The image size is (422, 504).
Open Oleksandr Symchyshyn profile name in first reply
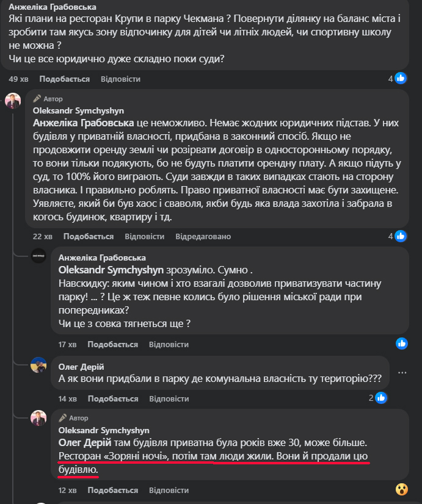click(78, 111)
